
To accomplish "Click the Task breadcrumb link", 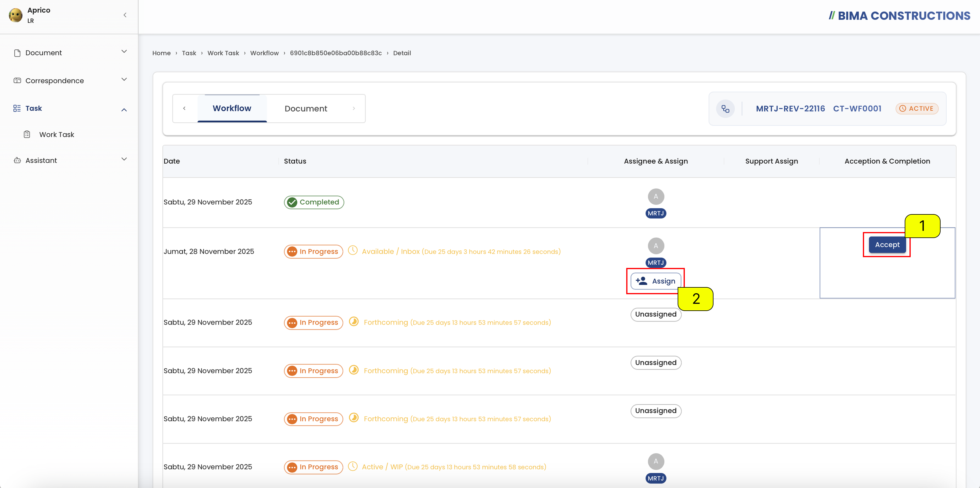I will pos(189,53).
